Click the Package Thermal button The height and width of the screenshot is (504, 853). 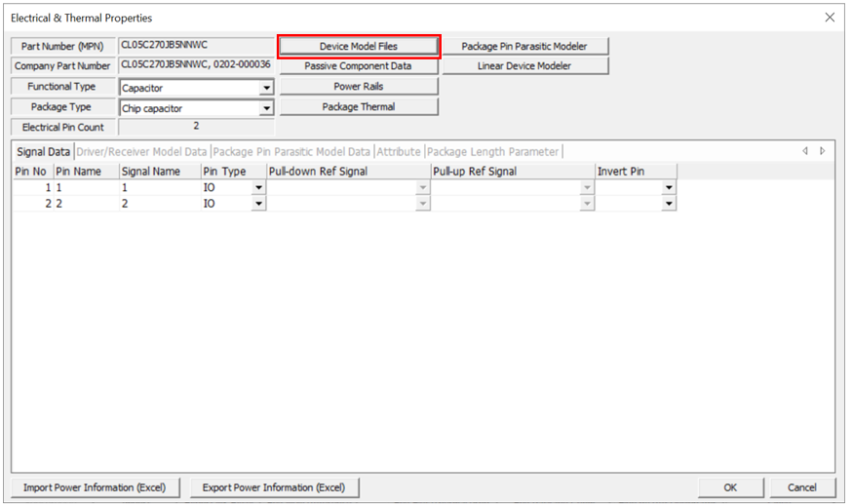pos(358,107)
